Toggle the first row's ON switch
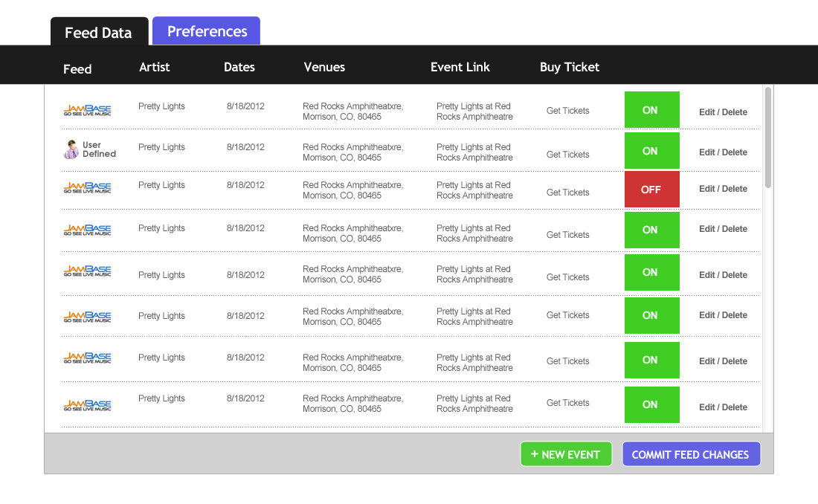 [651, 110]
